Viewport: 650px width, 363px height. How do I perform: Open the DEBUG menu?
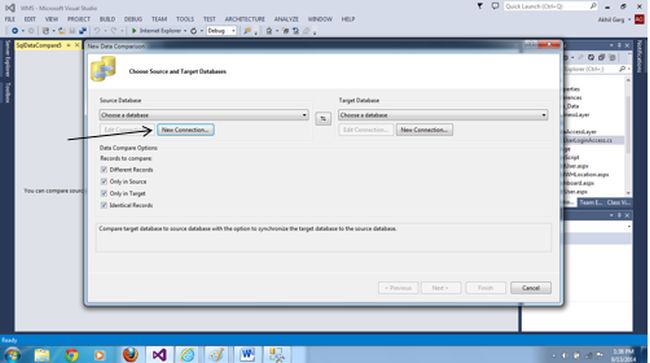click(133, 19)
